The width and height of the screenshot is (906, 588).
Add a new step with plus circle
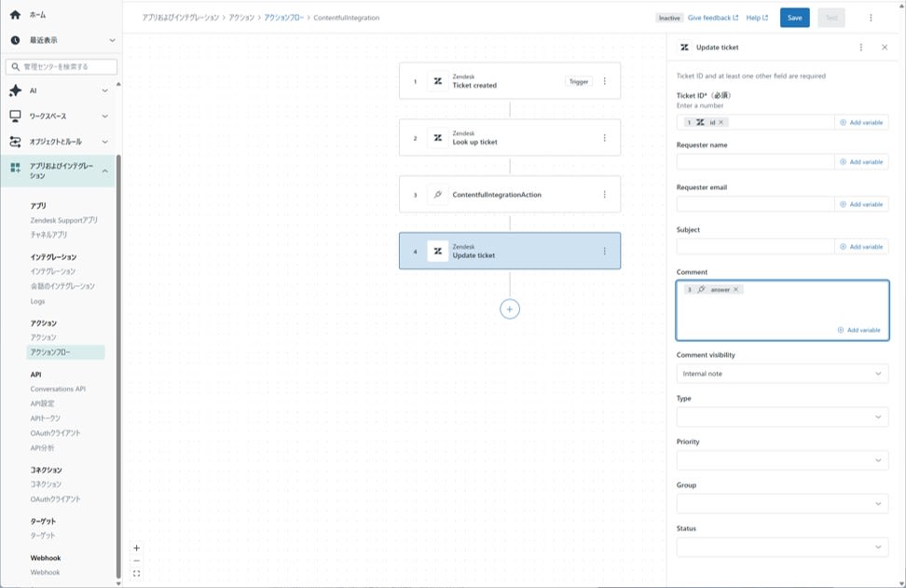click(x=510, y=309)
